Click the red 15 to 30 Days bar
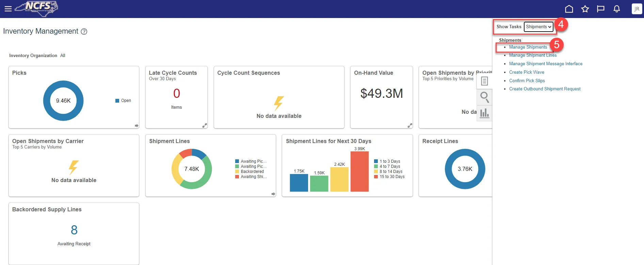Image resolution: width=644 pixels, height=265 pixels. pos(359,172)
